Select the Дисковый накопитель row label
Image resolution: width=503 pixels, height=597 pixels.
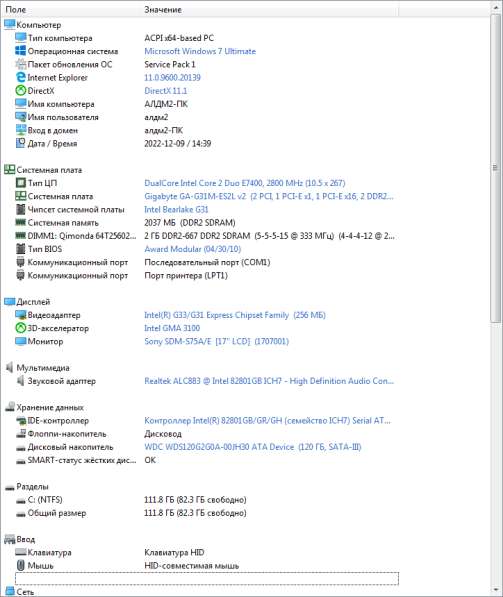[70, 447]
